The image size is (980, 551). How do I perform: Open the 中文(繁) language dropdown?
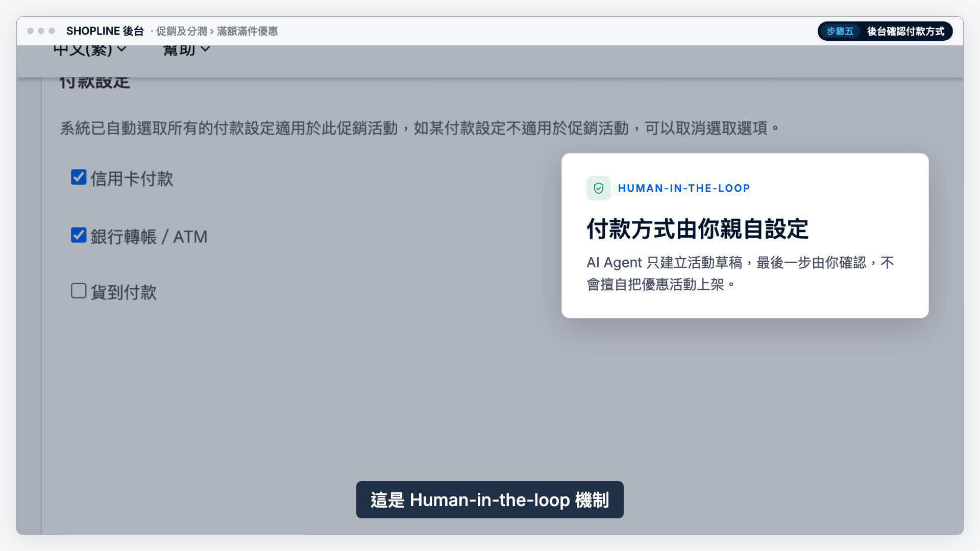click(89, 50)
